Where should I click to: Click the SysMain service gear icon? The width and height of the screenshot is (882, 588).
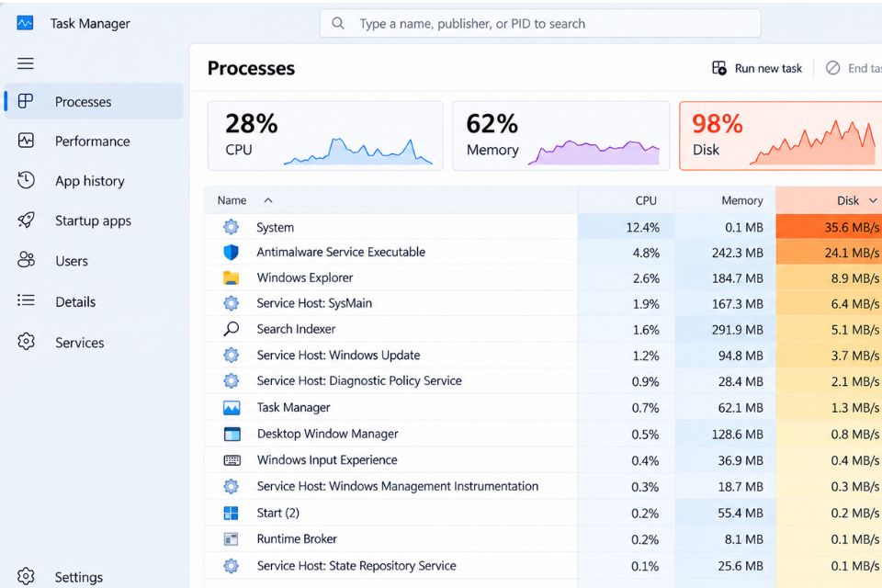(x=232, y=303)
